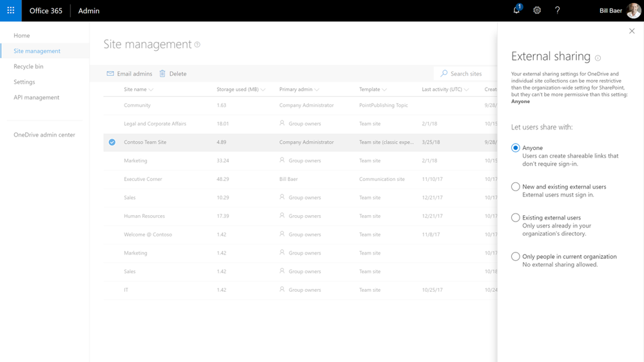Open the settings gear icon

tap(537, 11)
